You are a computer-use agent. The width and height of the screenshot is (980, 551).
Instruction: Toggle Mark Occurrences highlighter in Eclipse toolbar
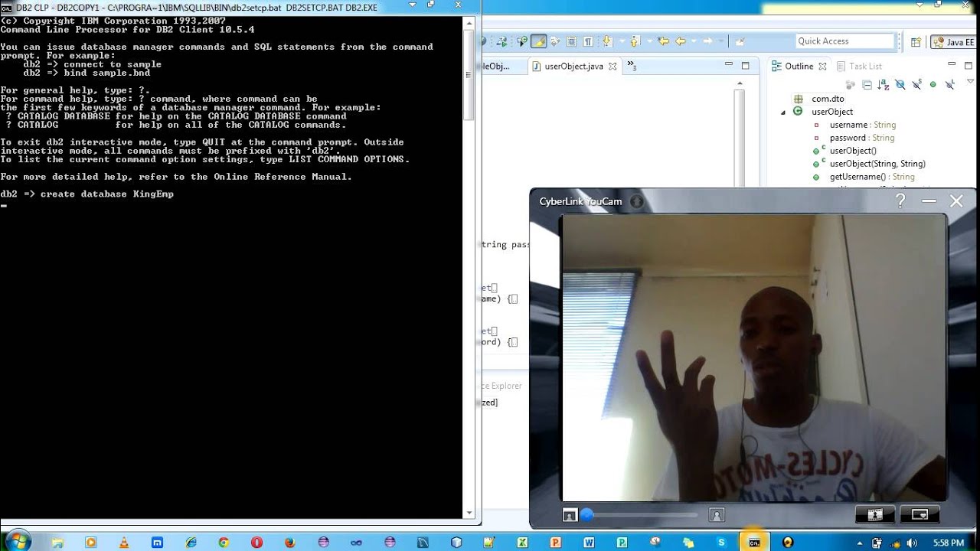539,41
